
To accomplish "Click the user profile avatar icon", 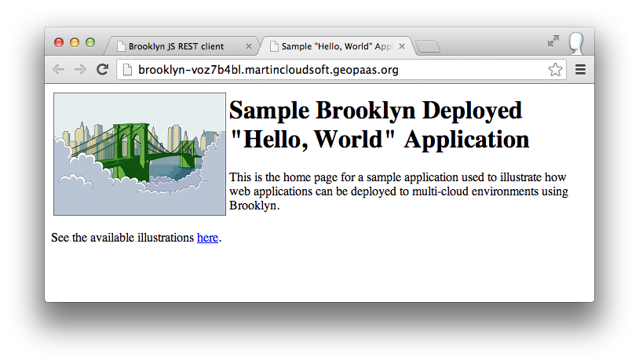I will point(576,43).
